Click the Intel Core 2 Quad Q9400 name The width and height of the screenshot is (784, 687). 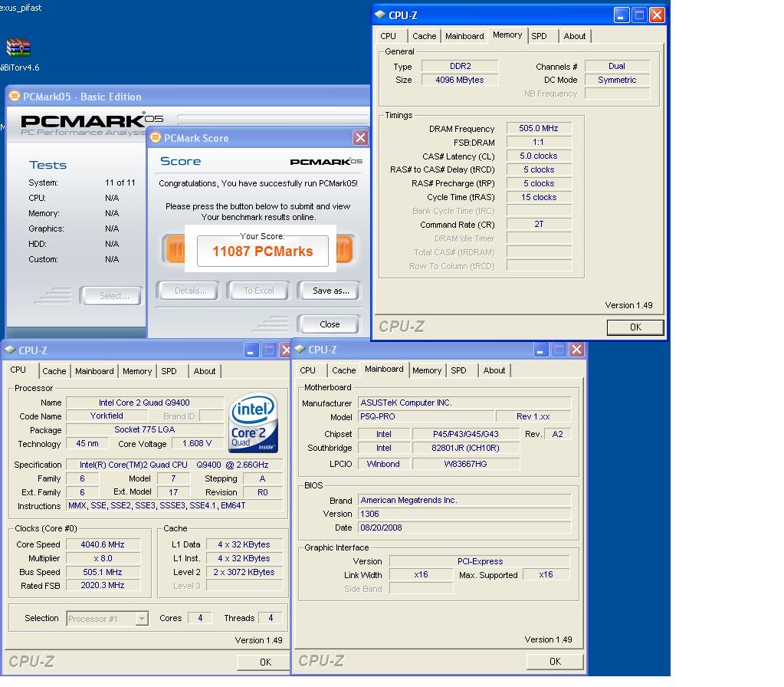(x=145, y=403)
